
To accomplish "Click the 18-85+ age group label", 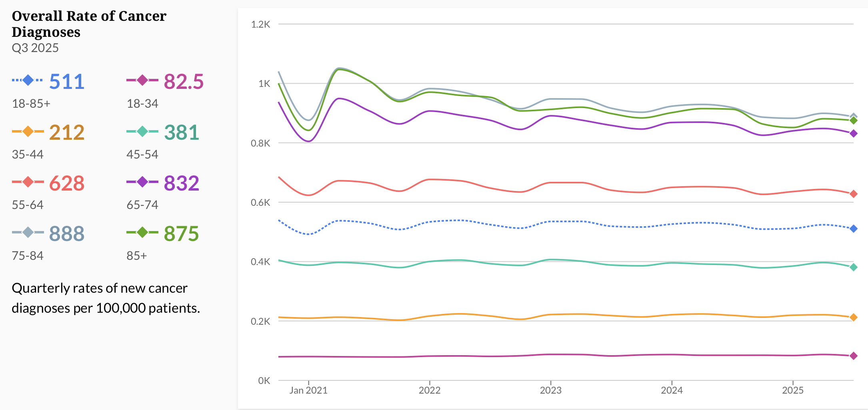I will (x=31, y=104).
